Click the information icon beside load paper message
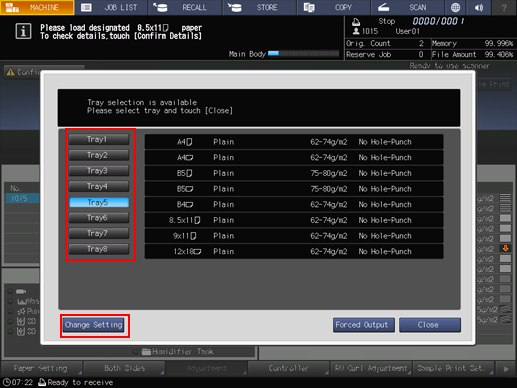This screenshot has height=388, width=517. [23, 32]
